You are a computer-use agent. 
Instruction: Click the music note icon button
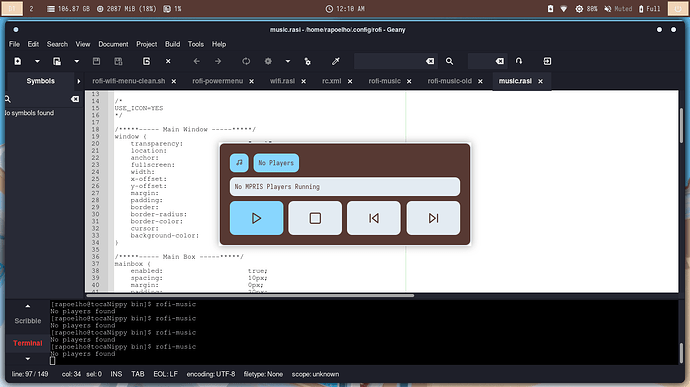coord(239,163)
